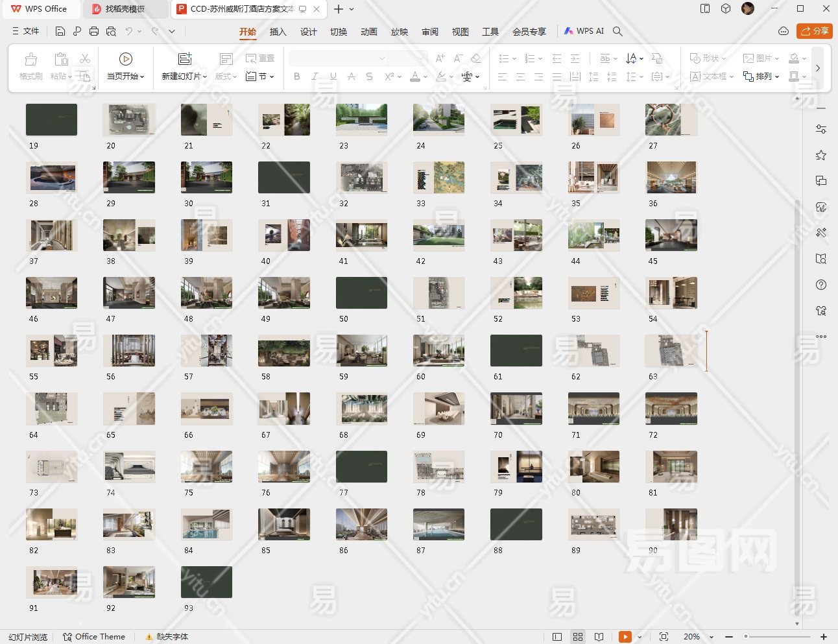Switch to slide sorter grid view
This screenshot has width=838, height=644.
pyautogui.click(x=578, y=637)
